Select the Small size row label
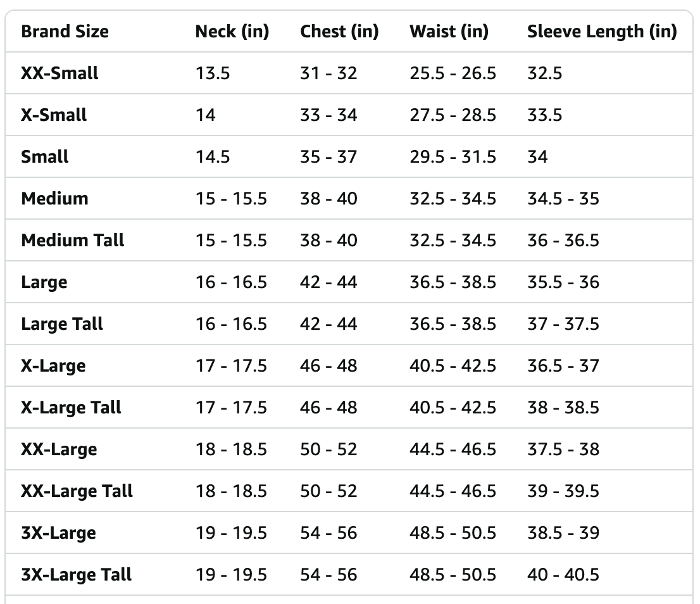 point(45,156)
